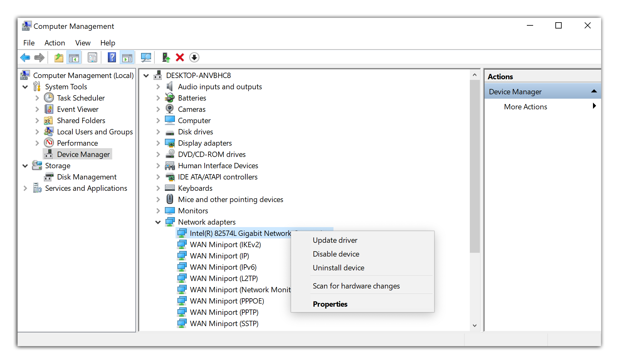Click the Display adapters category icon
Image resolution: width=619 pixels, height=364 pixels.
coord(170,143)
